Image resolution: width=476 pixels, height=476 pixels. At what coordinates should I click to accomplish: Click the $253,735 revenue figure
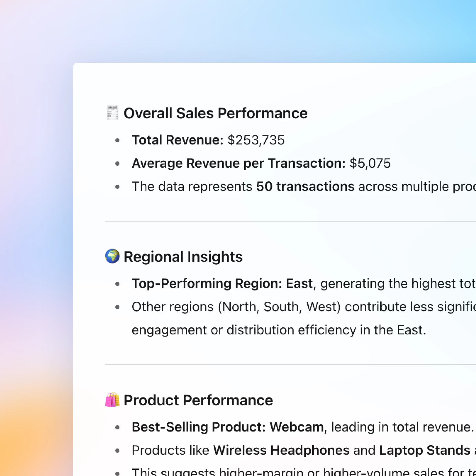pos(256,140)
